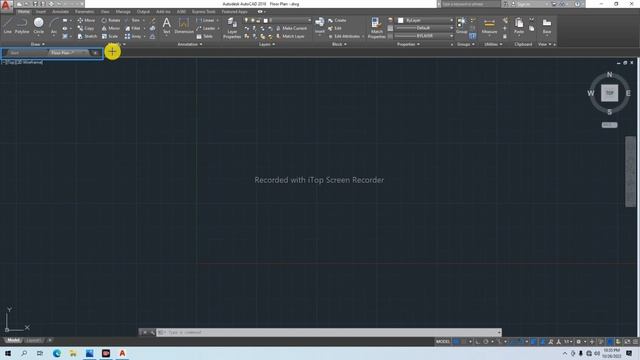
Task: Open the Parametric ribbon tab
Action: [x=84, y=12]
